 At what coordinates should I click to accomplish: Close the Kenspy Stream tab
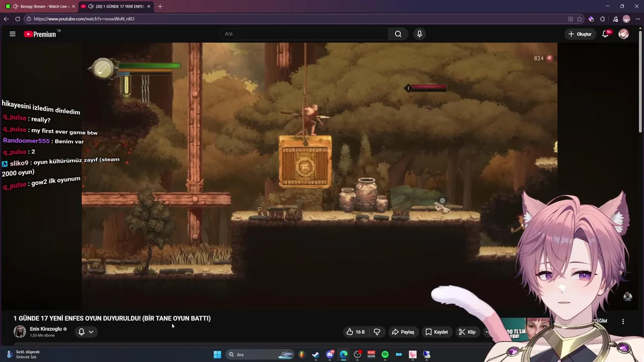coord(73,7)
